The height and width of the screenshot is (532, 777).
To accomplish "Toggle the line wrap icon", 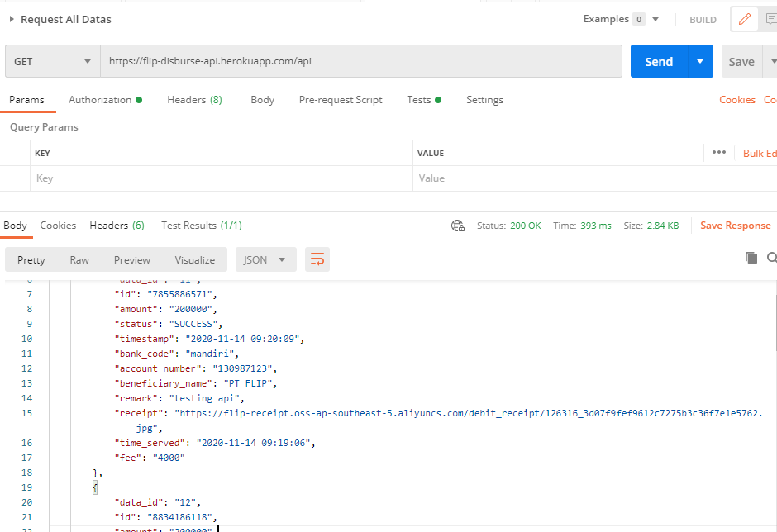I will pos(317,259).
